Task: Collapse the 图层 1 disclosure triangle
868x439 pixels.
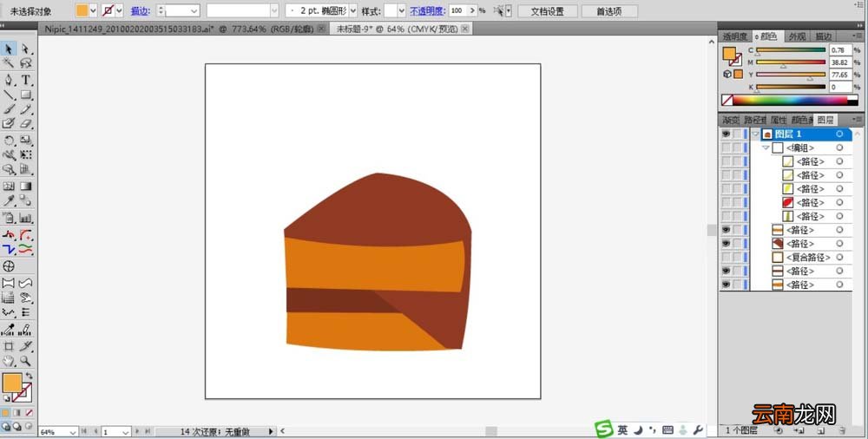Action: [x=755, y=134]
